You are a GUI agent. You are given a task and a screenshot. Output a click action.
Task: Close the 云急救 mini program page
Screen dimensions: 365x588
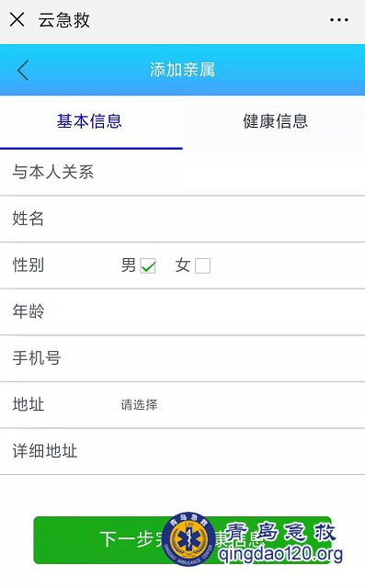click(17, 19)
